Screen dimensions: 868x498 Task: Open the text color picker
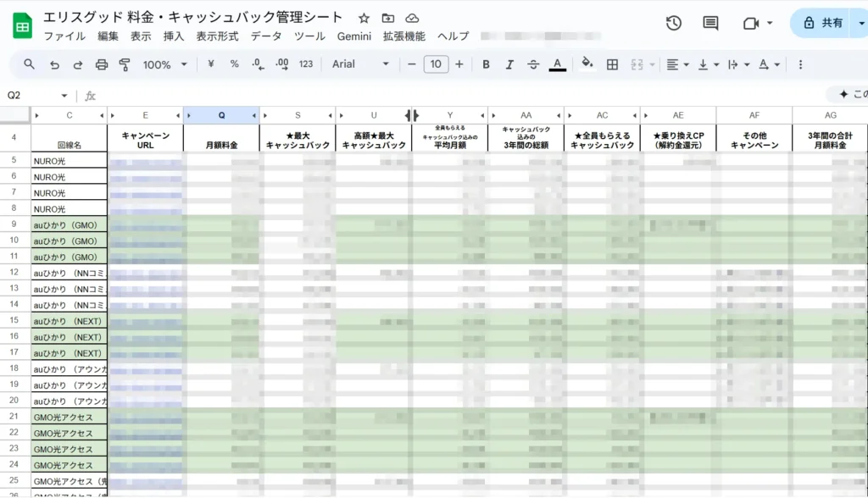click(557, 64)
